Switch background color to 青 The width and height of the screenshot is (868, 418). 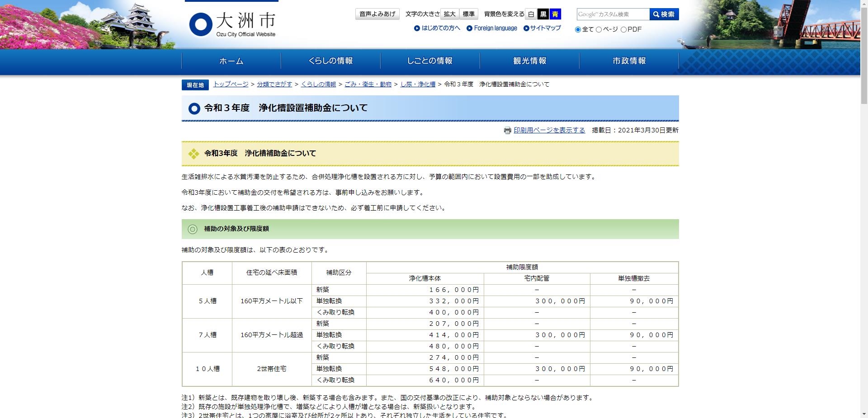(554, 14)
